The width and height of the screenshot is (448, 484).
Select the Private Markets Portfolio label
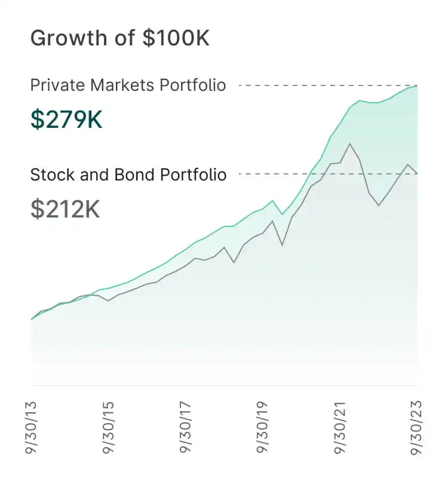[x=128, y=85]
